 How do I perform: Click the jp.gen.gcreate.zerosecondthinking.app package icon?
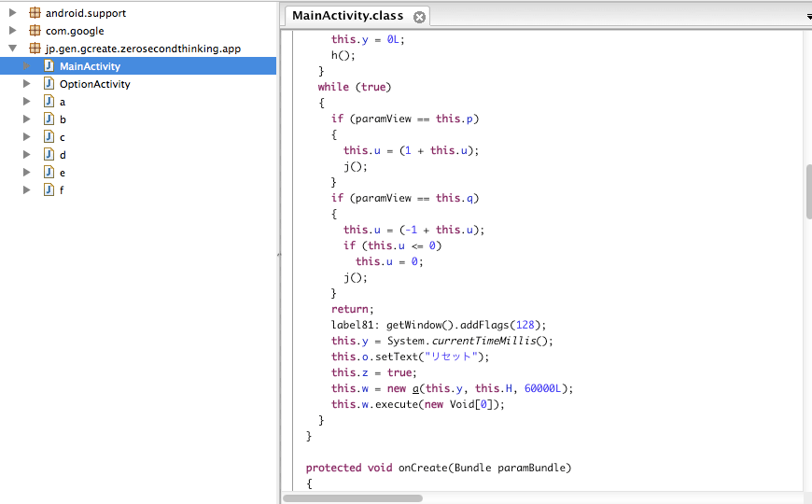pos(35,49)
